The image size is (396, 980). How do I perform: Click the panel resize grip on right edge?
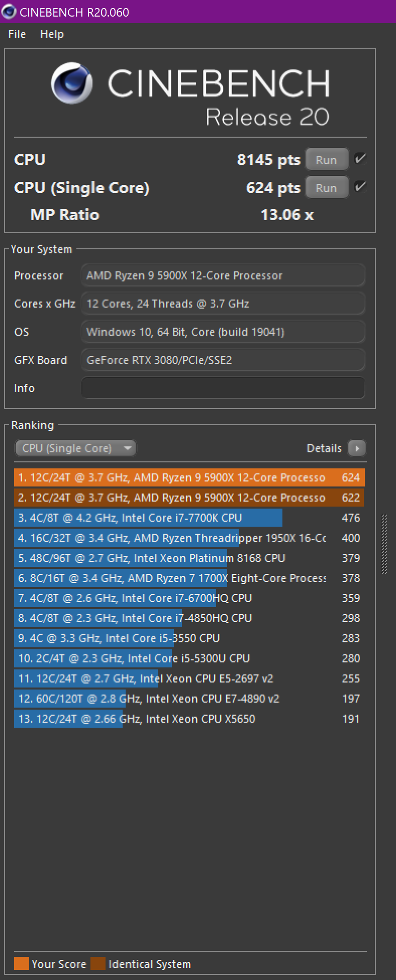click(x=385, y=544)
